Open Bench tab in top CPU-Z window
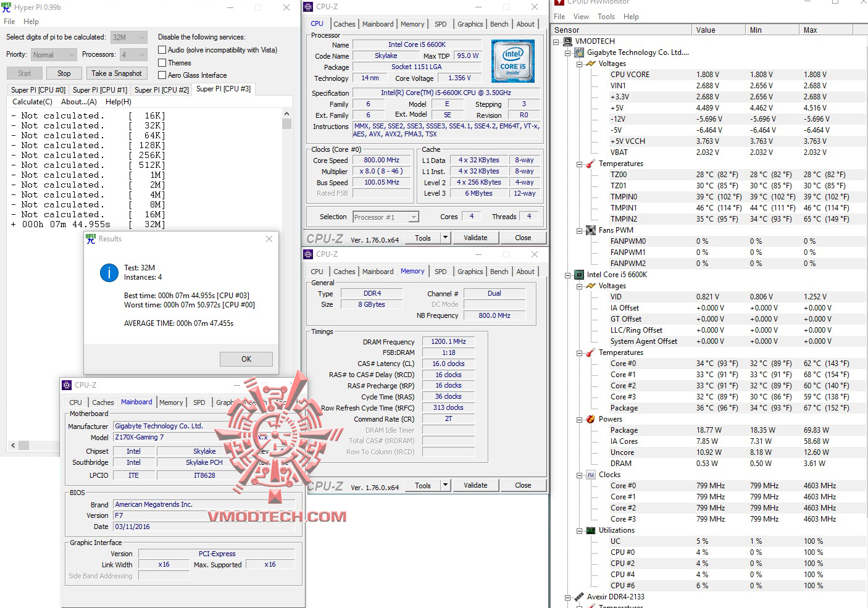 tap(499, 24)
